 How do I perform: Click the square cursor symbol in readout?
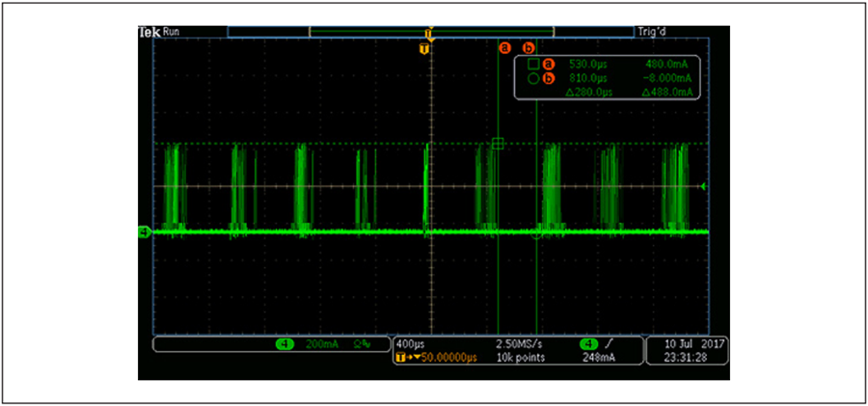tap(533, 65)
